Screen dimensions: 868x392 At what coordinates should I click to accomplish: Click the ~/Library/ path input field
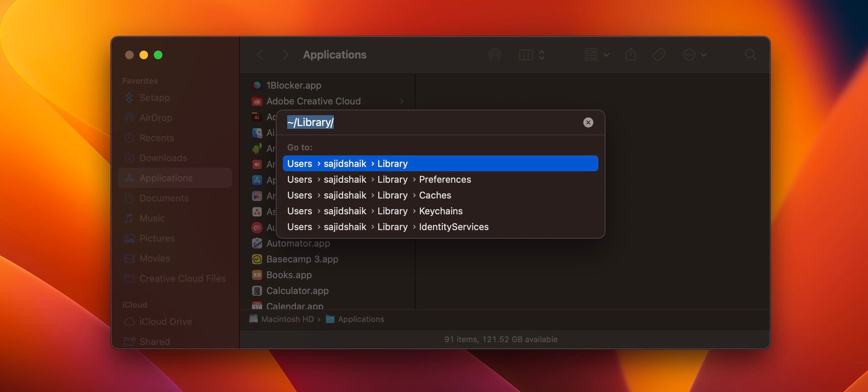click(x=432, y=122)
